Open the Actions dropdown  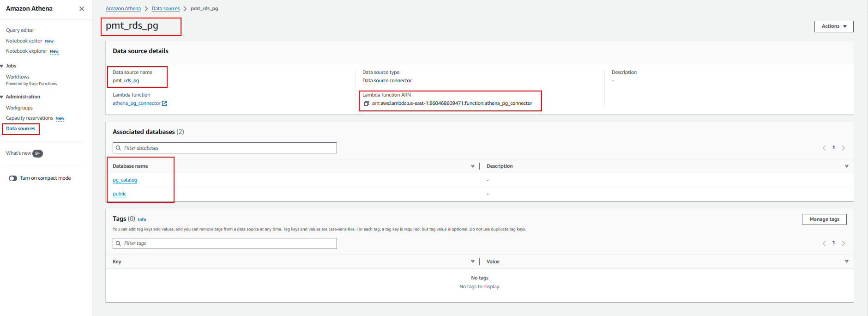(x=834, y=26)
